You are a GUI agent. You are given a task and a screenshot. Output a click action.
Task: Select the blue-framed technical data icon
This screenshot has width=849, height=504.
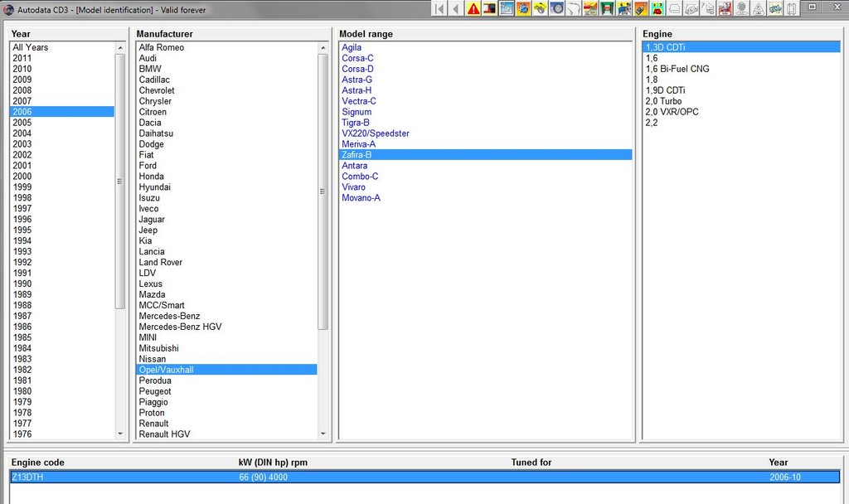tap(507, 8)
